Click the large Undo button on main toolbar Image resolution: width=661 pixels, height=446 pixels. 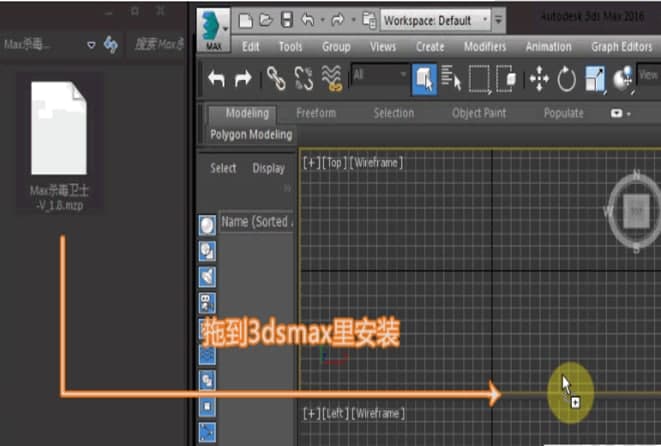pyautogui.click(x=216, y=79)
